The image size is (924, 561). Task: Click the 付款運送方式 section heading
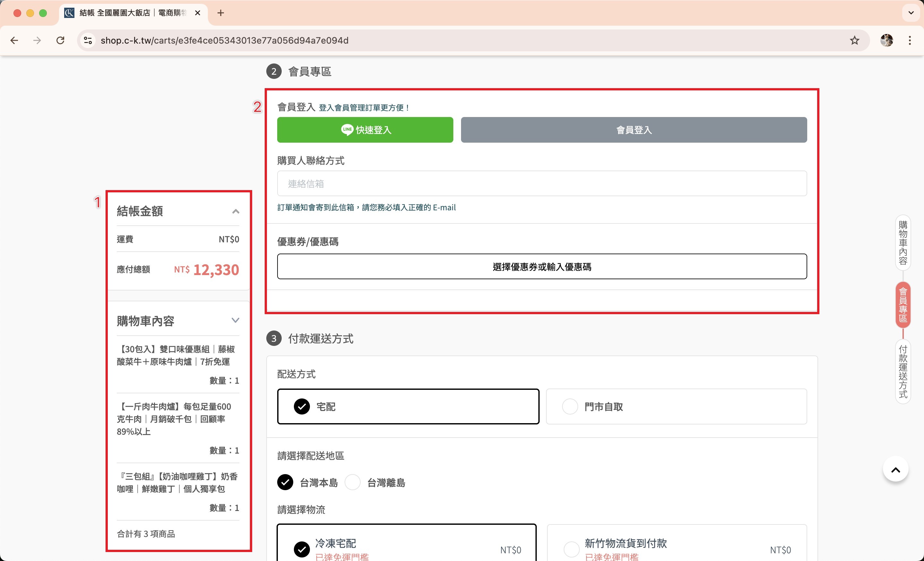tap(321, 339)
